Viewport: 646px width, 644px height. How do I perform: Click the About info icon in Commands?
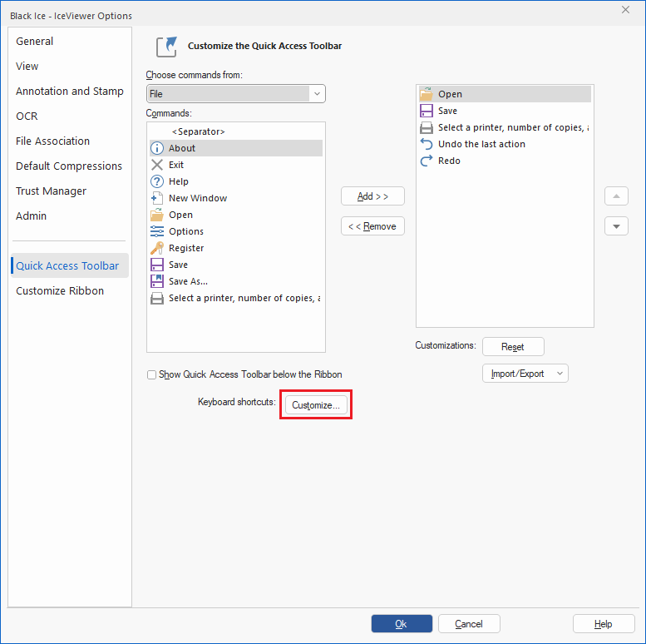point(157,148)
